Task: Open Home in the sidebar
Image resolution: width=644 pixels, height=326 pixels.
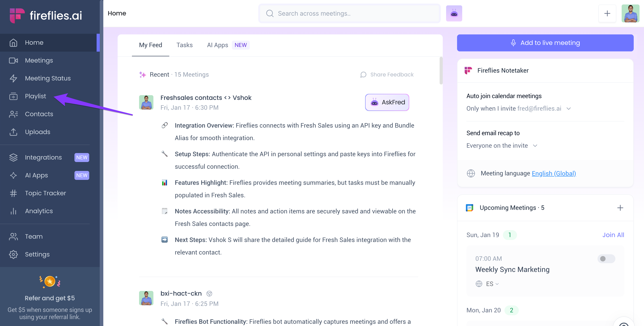Action: [50, 42]
